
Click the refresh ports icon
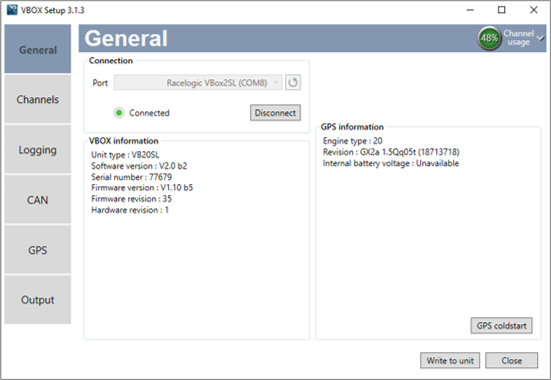(x=293, y=83)
